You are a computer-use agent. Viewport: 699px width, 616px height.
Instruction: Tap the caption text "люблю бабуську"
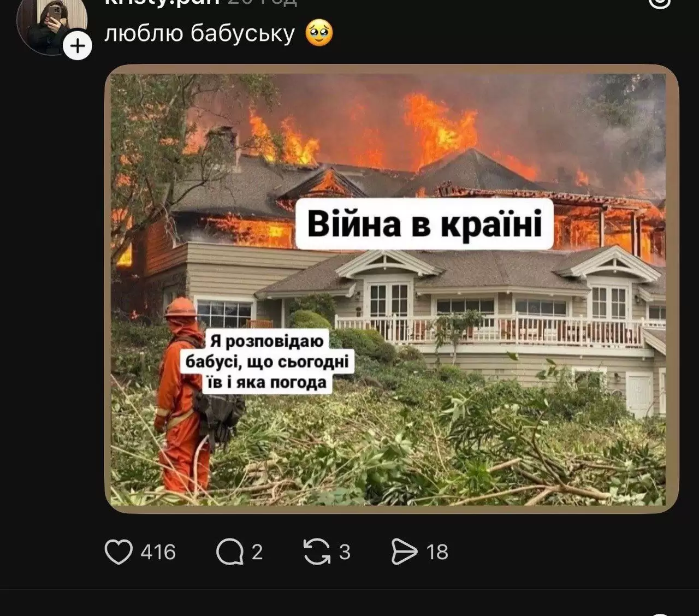point(199,33)
